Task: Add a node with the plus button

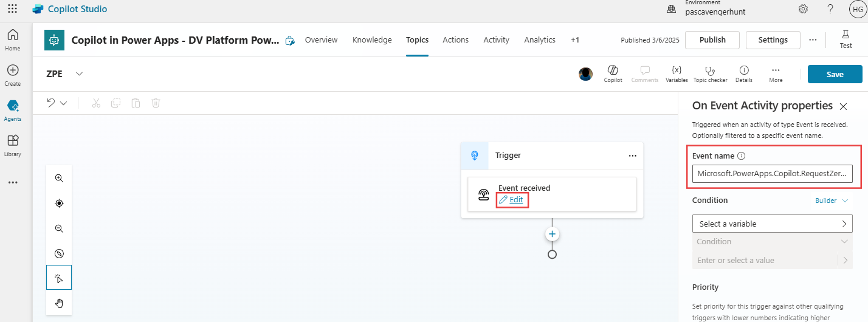Action: click(552, 234)
